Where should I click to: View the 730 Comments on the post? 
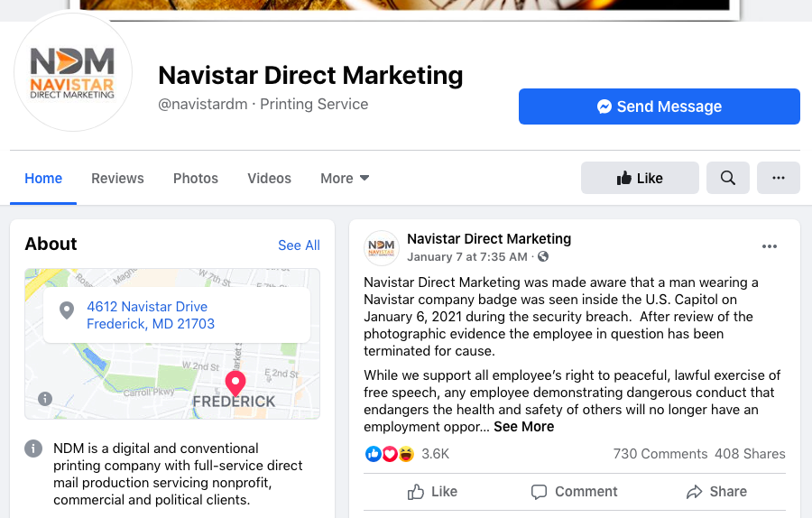tap(660, 454)
